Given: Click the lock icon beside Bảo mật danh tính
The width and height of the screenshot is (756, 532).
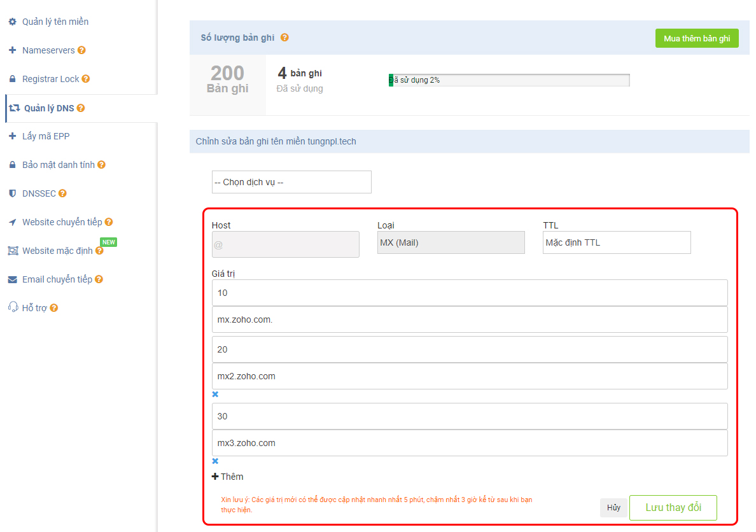Looking at the screenshot, I should click(x=13, y=164).
